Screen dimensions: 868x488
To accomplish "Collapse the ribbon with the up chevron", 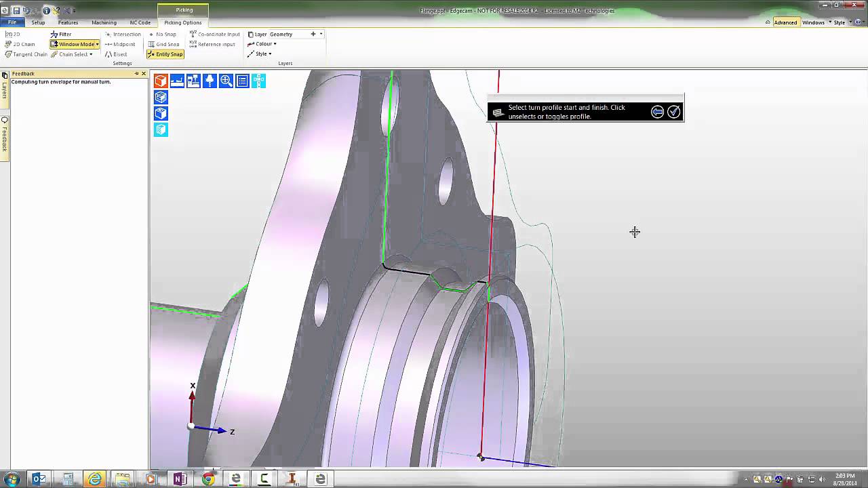I will tap(768, 22).
